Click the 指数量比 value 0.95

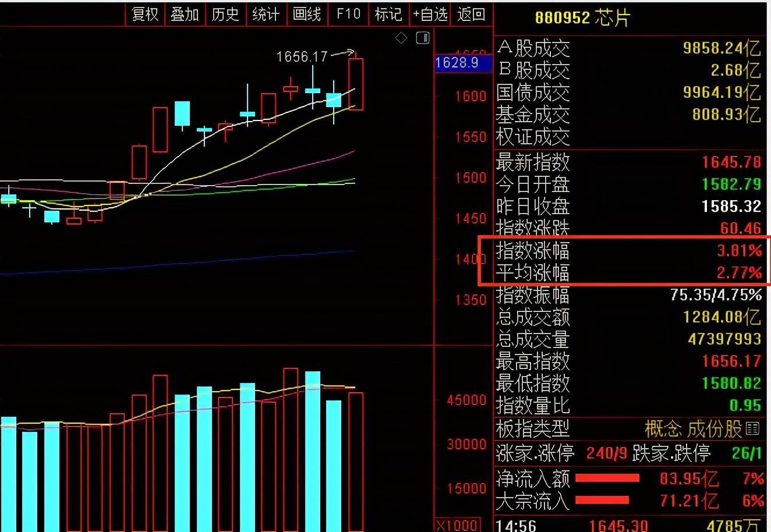(x=745, y=405)
